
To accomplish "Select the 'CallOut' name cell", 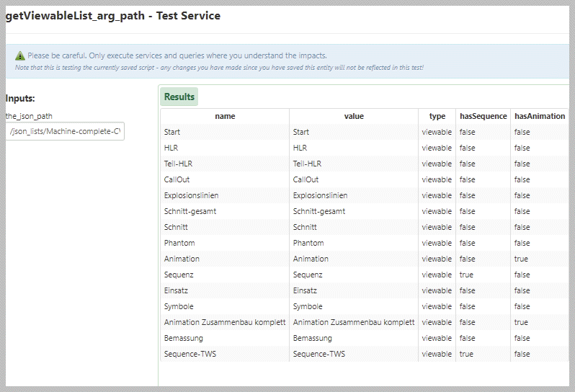I will pyautogui.click(x=225, y=179).
